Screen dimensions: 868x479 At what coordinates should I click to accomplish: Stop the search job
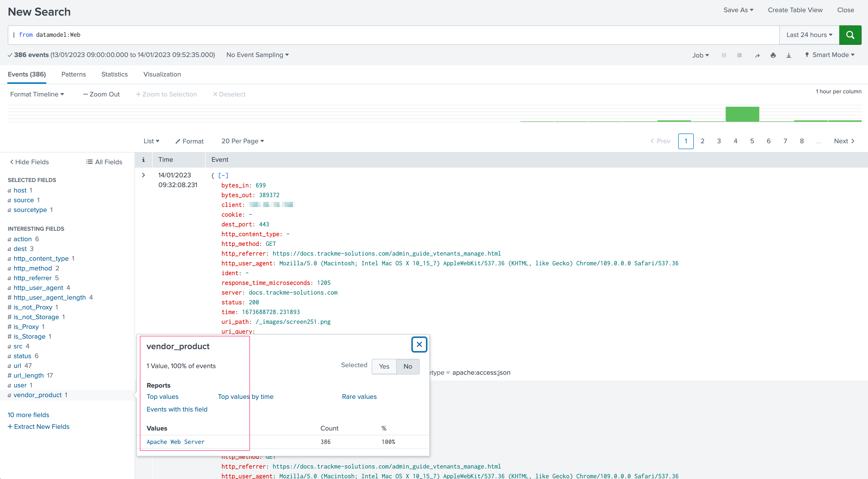click(739, 55)
